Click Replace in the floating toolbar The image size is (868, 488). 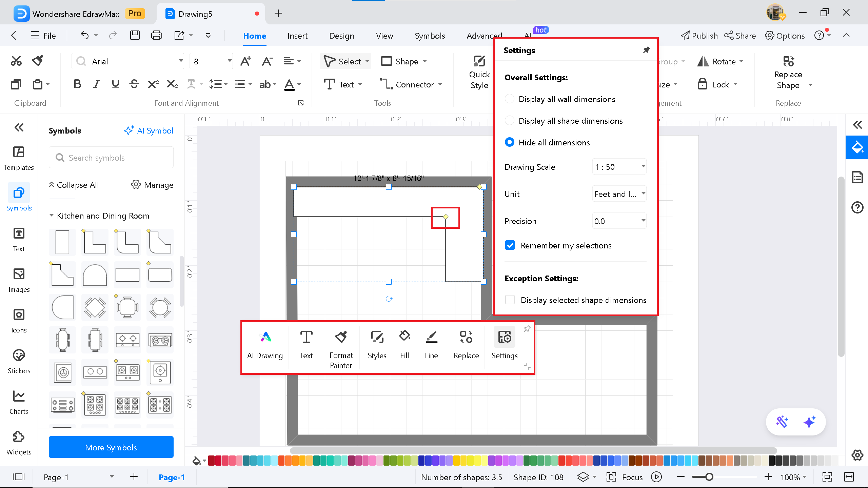[466, 345]
